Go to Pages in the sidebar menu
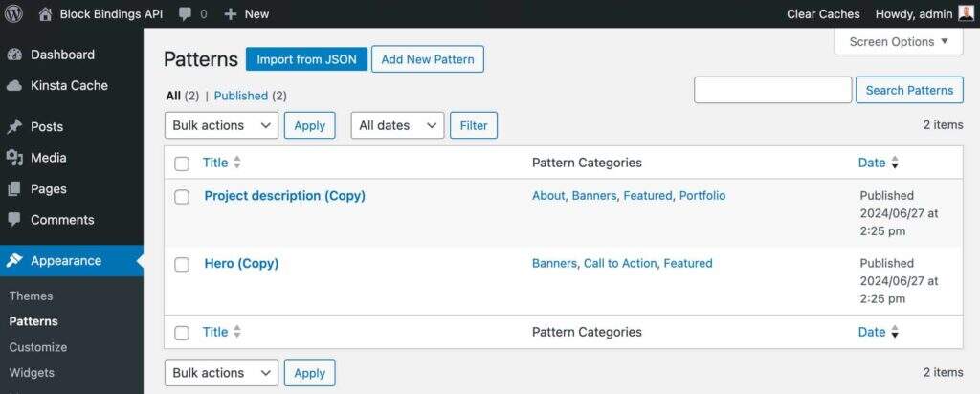This screenshot has height=394, width=980. 47,188
